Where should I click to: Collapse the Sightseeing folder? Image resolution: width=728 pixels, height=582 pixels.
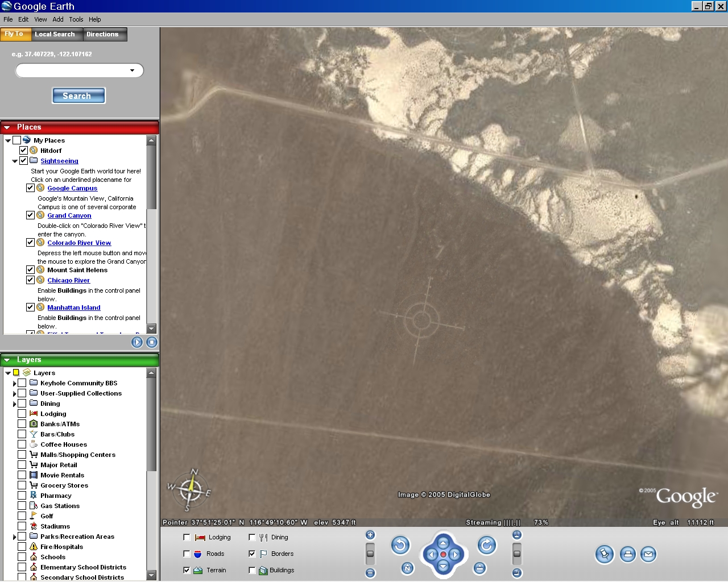pos(15,161)
